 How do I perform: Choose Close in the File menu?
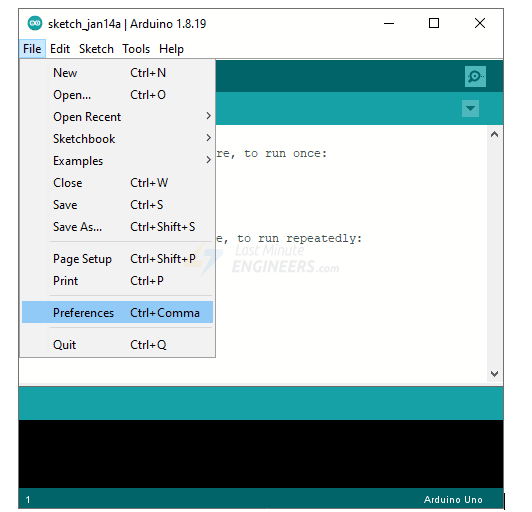(x=117, y=183)
